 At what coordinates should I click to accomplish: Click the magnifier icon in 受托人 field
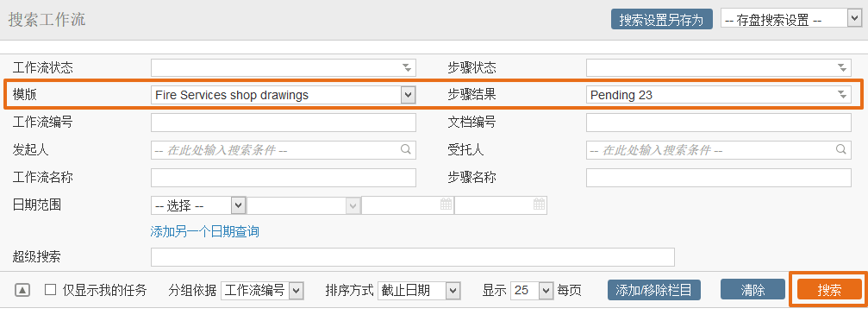[x=841, y=149]
